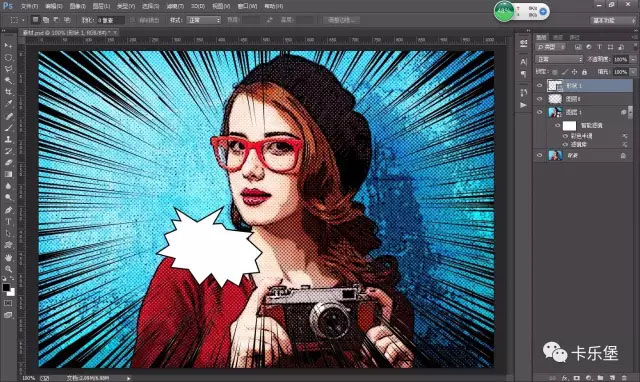This screenshot has height=382, width=640.
Task: Open Character panel icon in side dock
Action: point(524,62)
